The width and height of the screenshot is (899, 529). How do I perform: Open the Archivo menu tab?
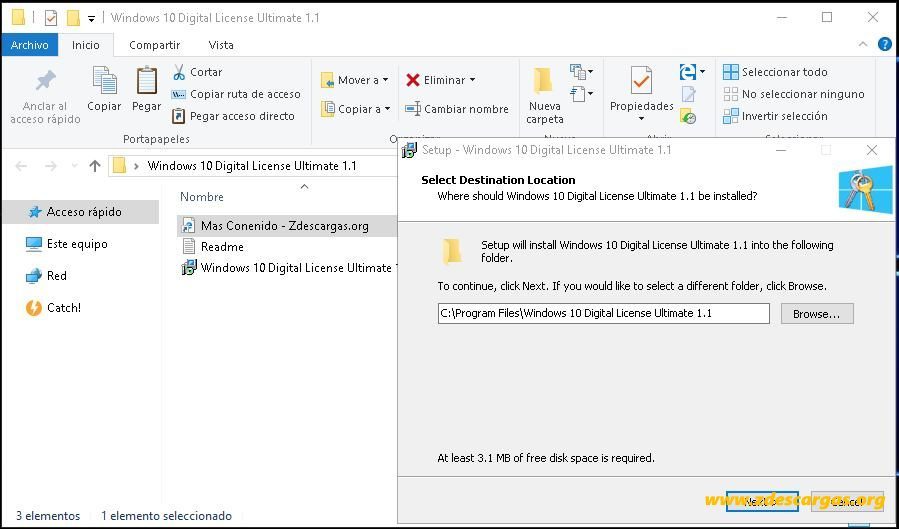(x=29, y=45)
